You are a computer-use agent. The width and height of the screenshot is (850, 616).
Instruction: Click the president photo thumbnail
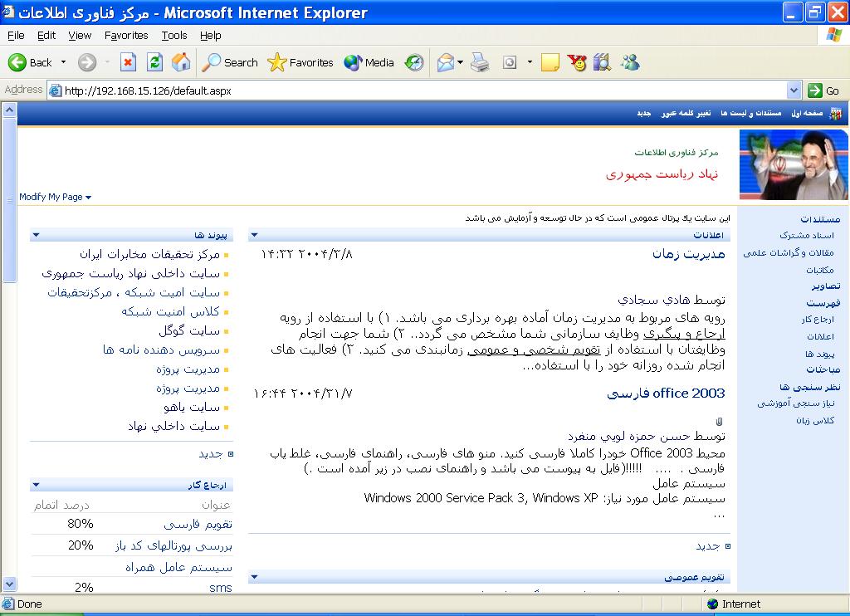coord(793,165)
